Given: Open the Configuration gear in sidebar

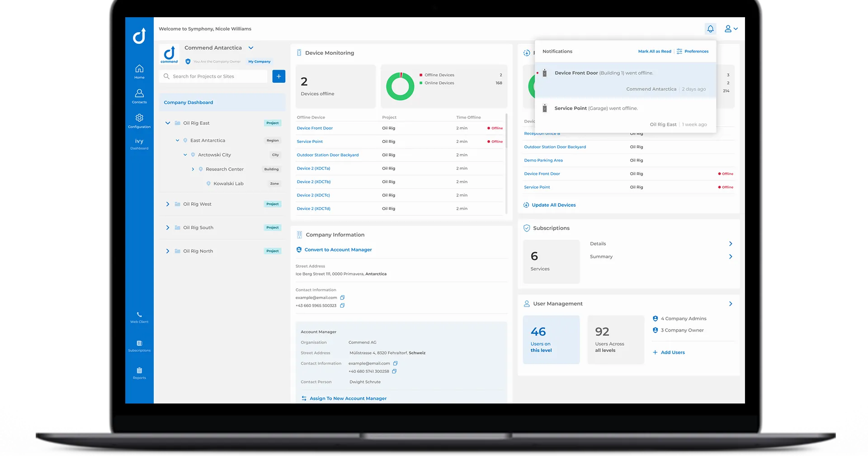Looking at the screenshot, I should click(139, 120).
